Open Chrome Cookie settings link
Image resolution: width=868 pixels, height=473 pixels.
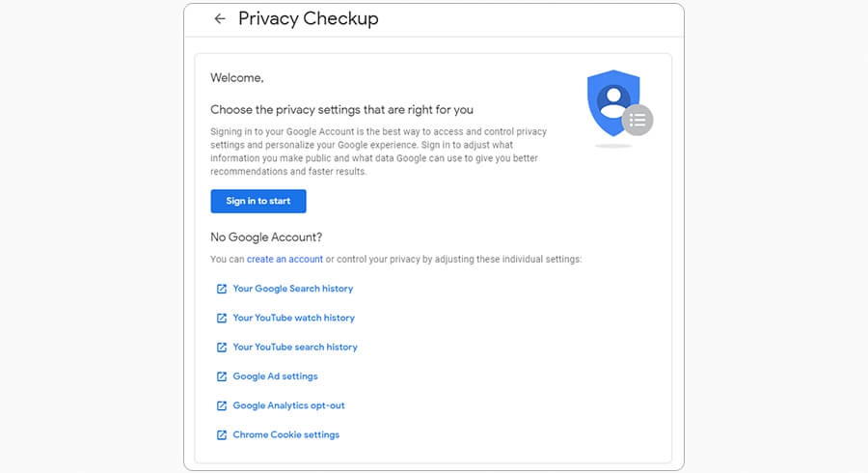(286, 435)
